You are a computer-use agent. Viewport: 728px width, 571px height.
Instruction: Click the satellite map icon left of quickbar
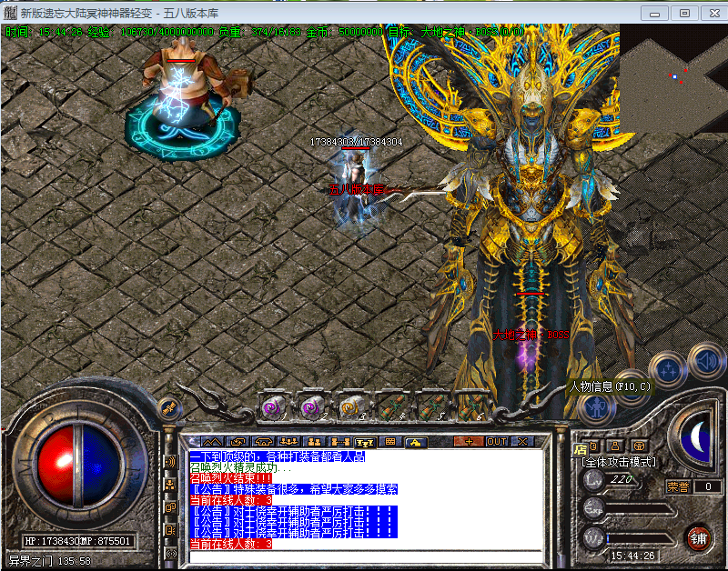pos(168,408)
